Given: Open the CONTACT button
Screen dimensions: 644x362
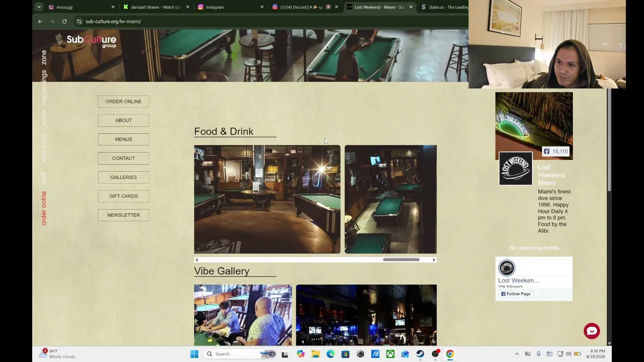Looking at the screenshot, I should pyautogui.click(x=123, y=158).
